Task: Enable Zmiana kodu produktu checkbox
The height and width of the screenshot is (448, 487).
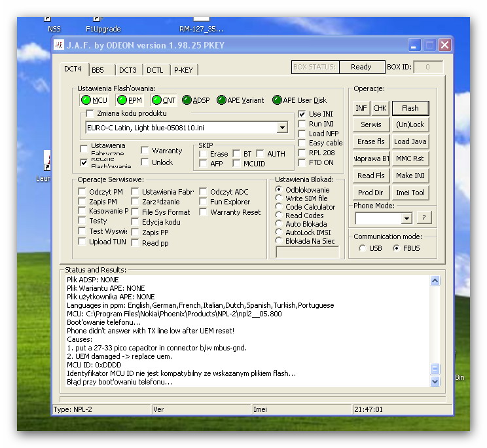Action: click(x=90, y=113)
